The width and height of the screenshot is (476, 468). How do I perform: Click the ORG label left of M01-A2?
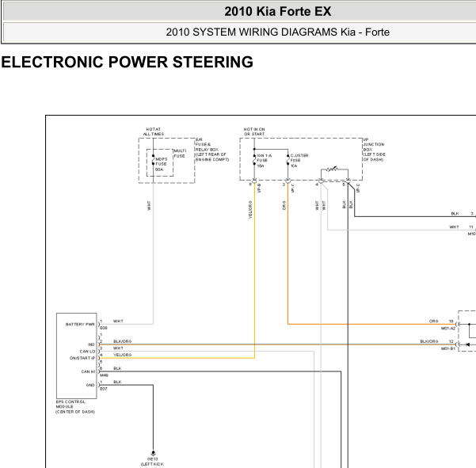(433, 321)
